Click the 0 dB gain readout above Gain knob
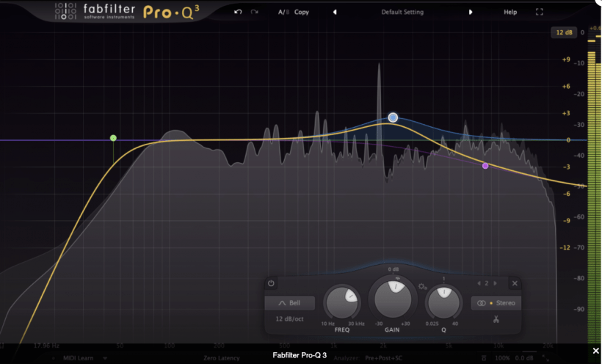602x364 pixels. pos(394,269)
